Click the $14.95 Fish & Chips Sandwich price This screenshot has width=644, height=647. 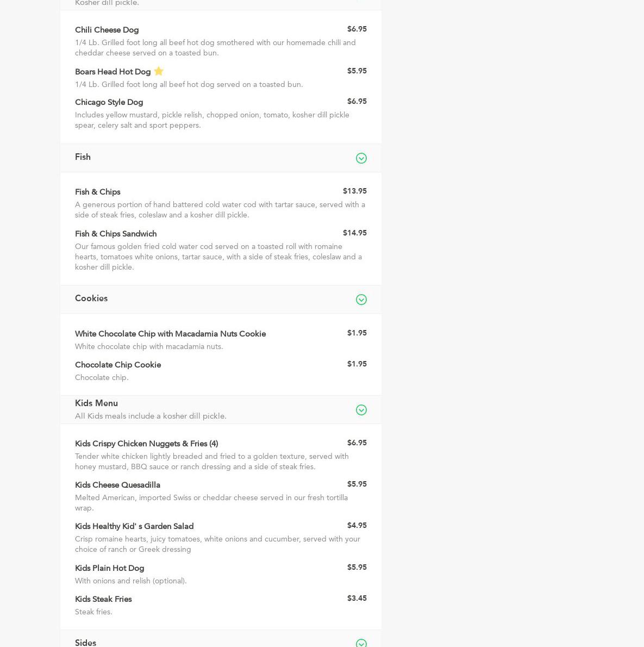354,233
